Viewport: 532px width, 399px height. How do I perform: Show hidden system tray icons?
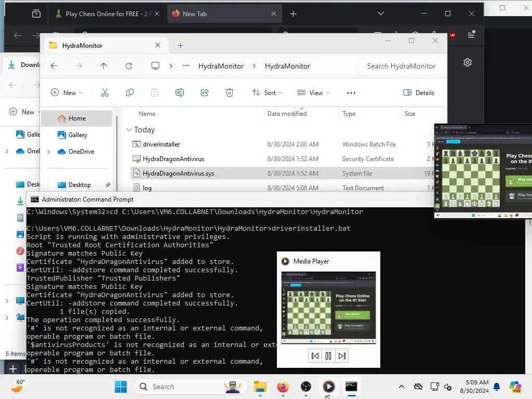pyautogui.click(x=402, y=387)
